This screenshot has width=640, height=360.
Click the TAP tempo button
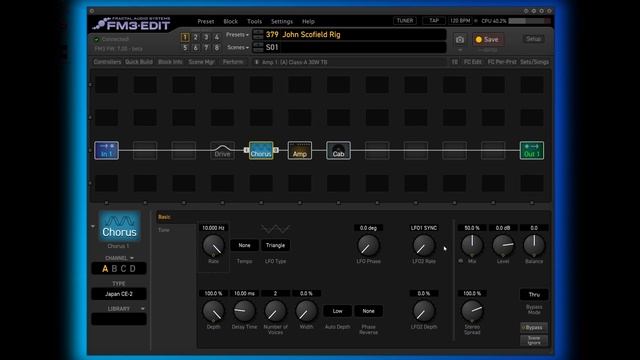pos(434,20)
